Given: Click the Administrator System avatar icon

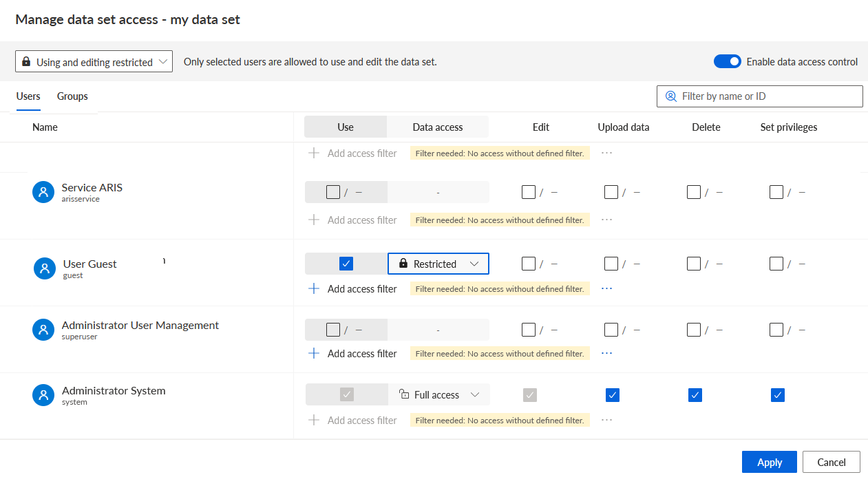Looking at the screenshot, I should pyautogui.click(x=43, y=395).
